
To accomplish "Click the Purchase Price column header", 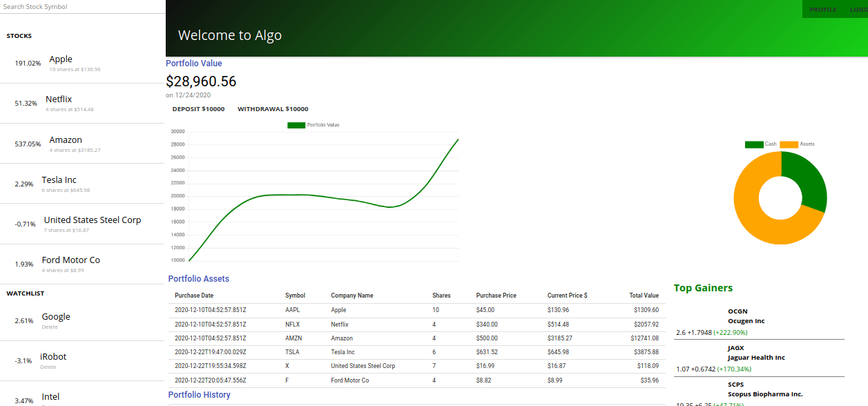I will point(496,296).
